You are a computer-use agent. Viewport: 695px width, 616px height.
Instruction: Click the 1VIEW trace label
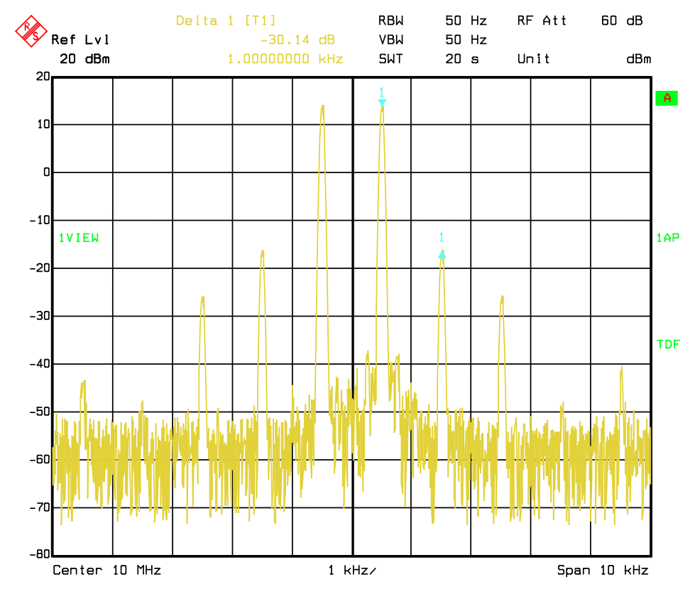[79, 238]
